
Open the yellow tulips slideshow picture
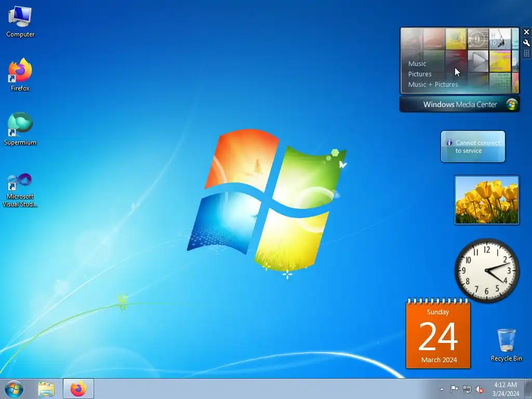click(486, 200)
